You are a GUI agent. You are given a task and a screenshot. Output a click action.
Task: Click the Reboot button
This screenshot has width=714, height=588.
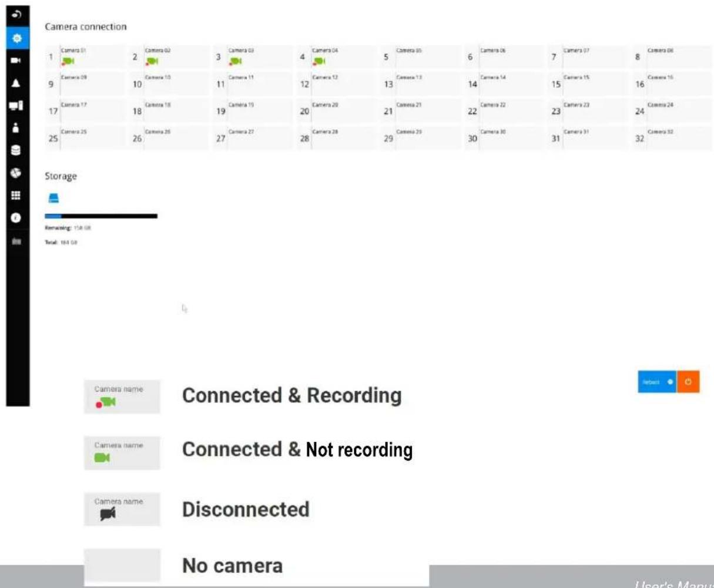point(657,382)
